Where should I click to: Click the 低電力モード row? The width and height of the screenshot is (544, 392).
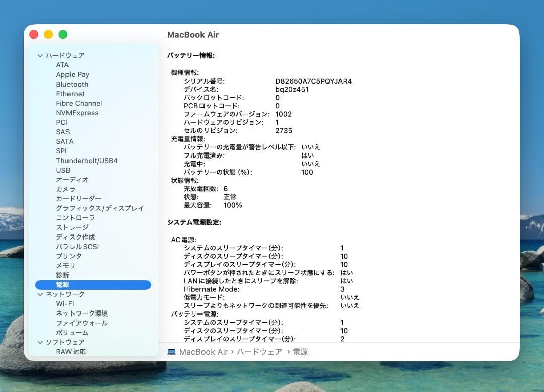tap(271, 298)
